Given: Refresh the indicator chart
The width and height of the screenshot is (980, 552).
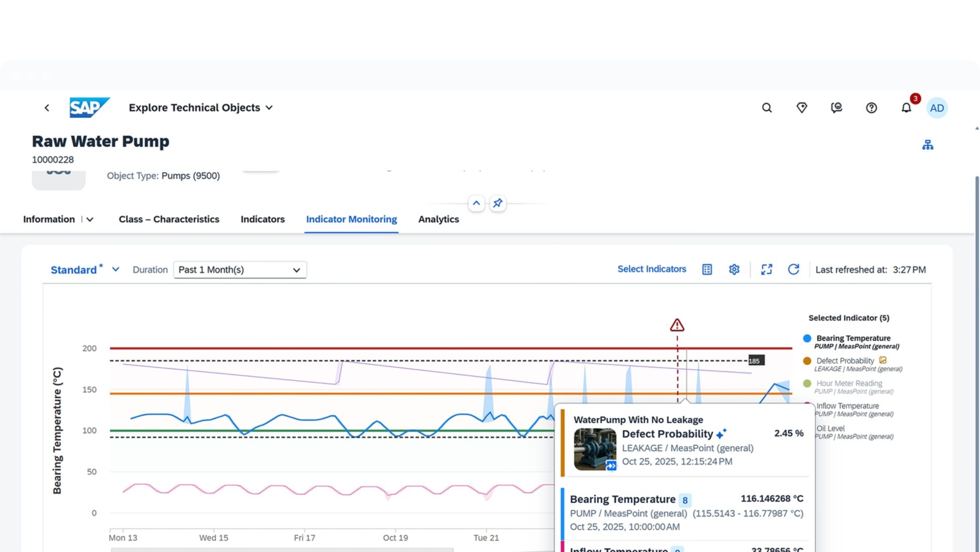Looking at the screenshot, I should coord(793,269).
